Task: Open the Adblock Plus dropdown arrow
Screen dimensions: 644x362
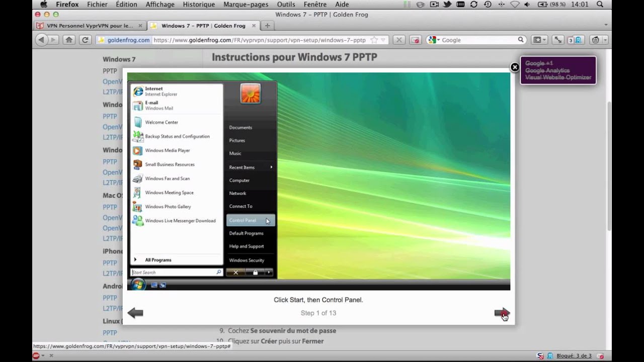Action: coord(43,355)
